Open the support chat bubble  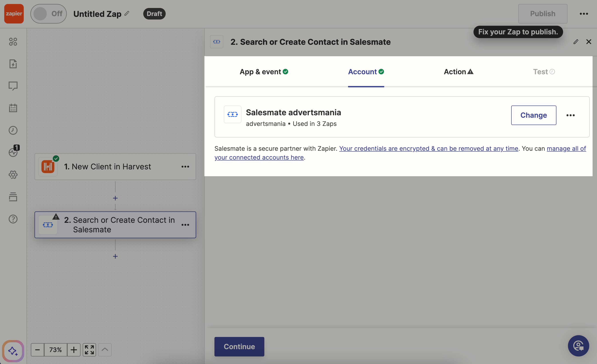click(x=579, y=346)
